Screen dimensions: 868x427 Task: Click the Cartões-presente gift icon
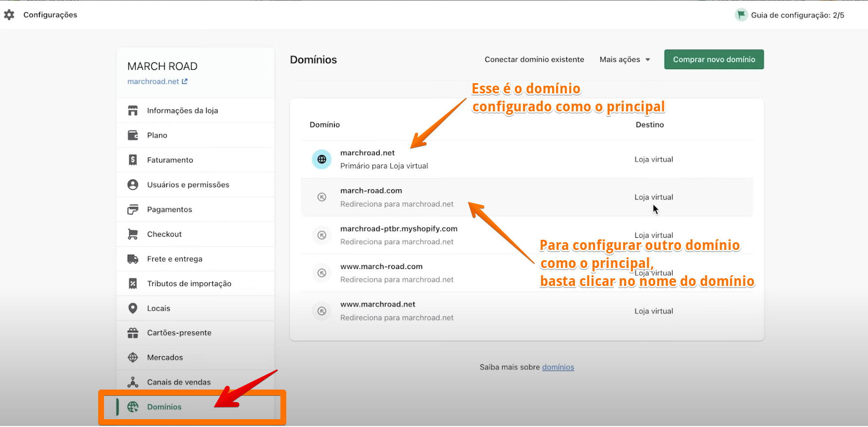tap(133, 333)
